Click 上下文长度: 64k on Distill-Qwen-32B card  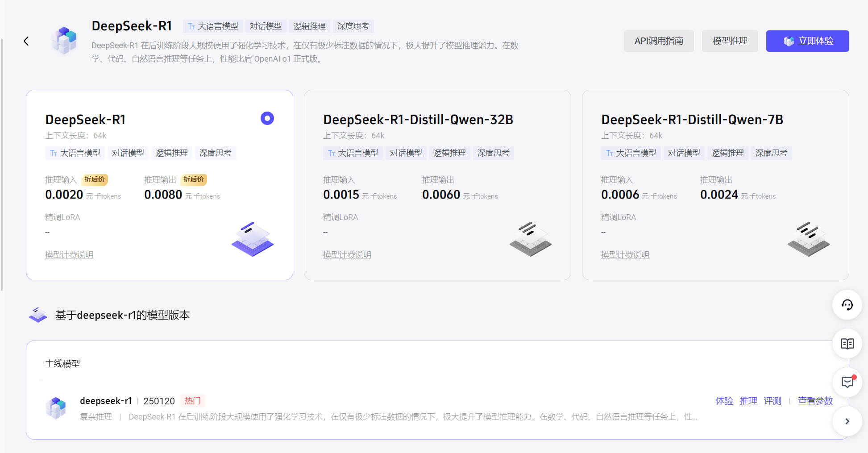tap(353, 135)
